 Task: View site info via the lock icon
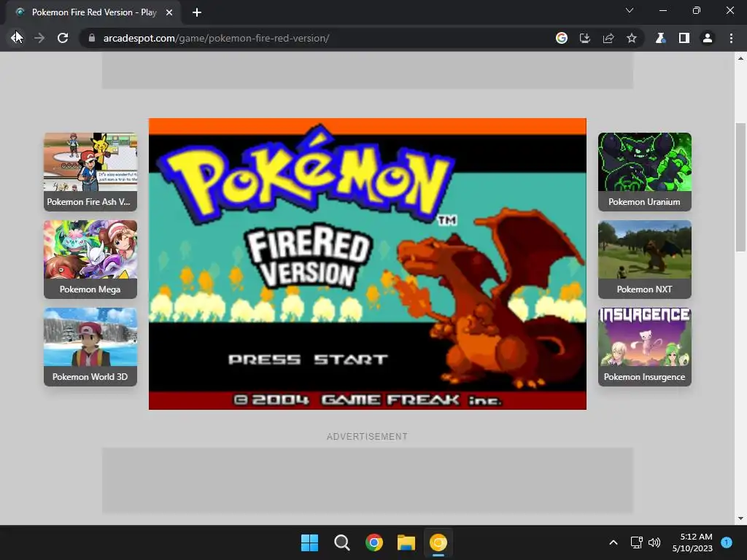pos(91,38)
